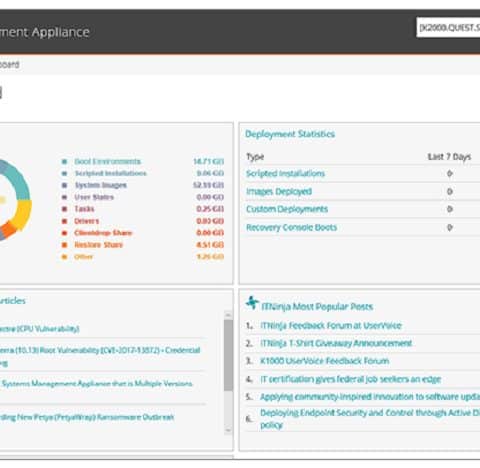Click the Other size value

click(x=210, y=257)
